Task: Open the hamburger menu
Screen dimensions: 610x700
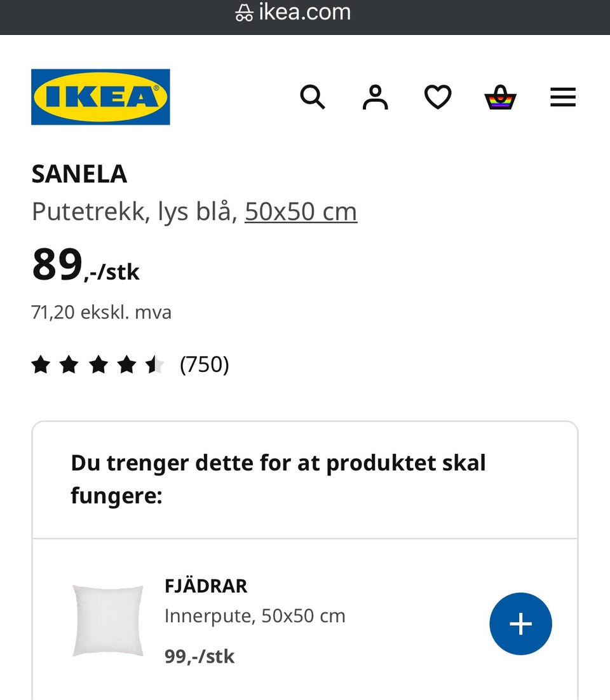Action: [x=562, y=97]
